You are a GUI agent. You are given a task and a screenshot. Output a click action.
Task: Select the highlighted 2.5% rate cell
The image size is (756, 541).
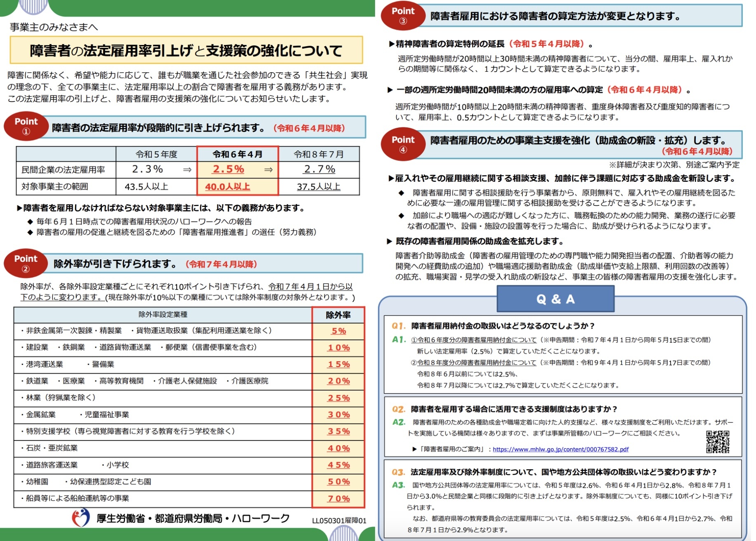pos(229,169)
